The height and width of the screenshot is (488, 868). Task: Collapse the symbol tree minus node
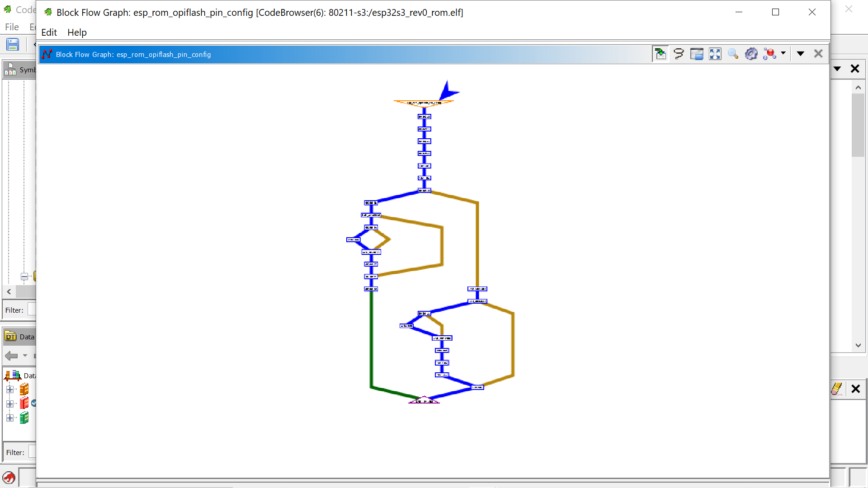(24, 277)
